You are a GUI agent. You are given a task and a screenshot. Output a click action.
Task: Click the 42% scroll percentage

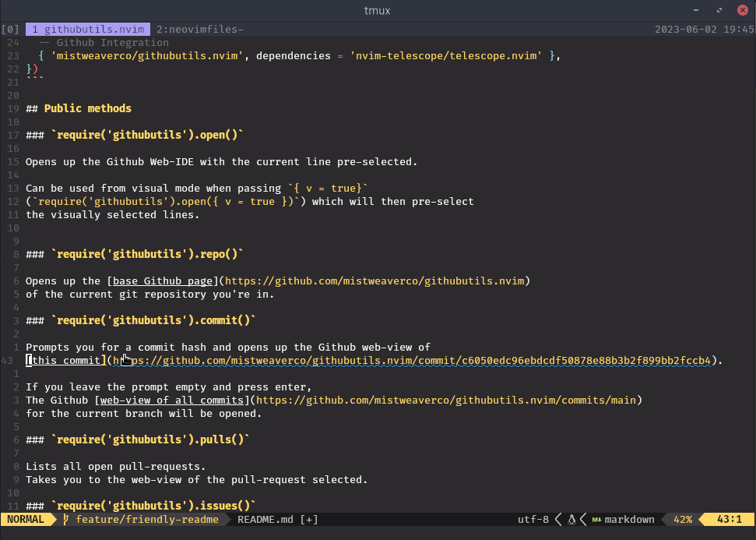683,519
